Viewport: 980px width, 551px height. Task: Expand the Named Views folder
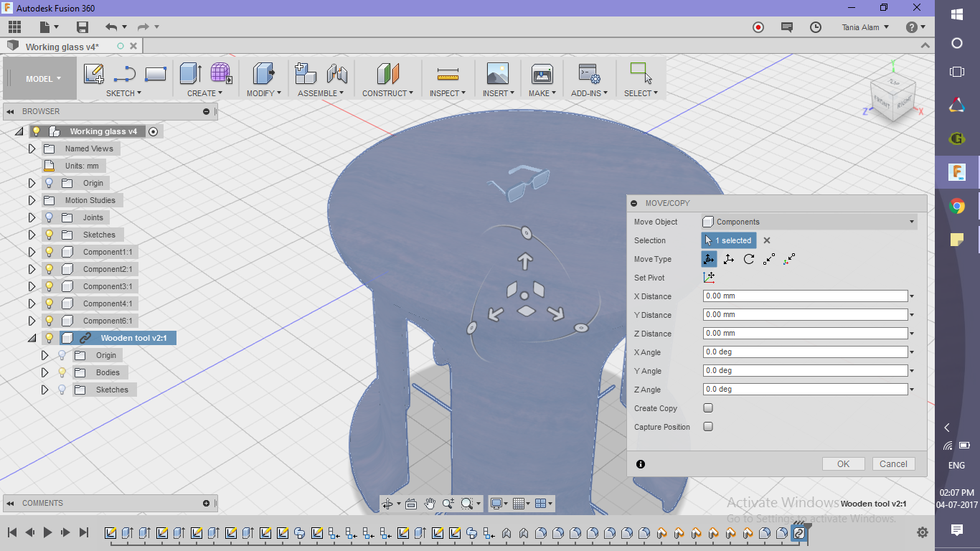(32, 149)
